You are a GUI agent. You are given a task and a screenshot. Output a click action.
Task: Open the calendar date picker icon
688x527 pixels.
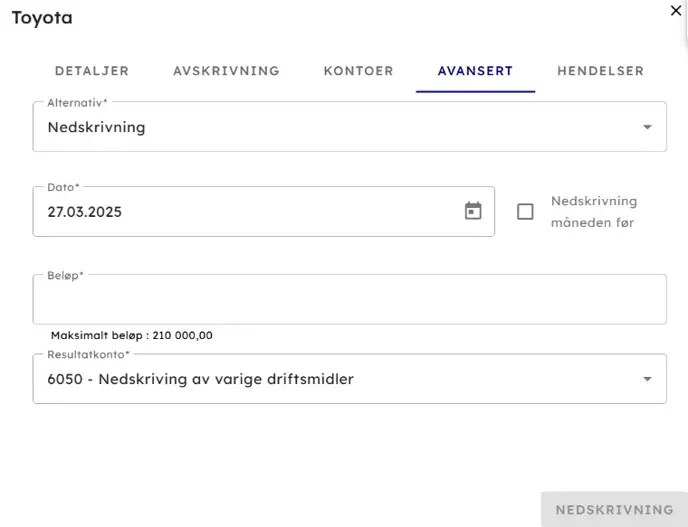click(x=473, y=211)
